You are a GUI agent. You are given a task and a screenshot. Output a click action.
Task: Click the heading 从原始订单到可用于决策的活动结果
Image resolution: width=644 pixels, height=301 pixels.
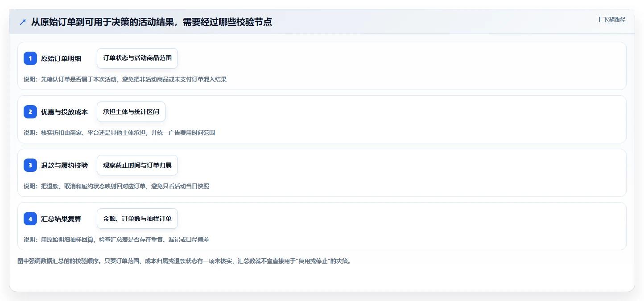(152, 22)
